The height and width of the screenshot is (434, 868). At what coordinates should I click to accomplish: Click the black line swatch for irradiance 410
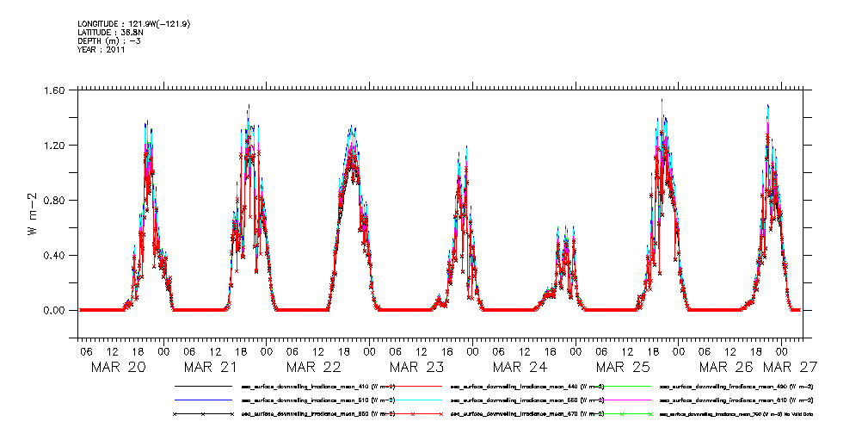pos(203,387)
